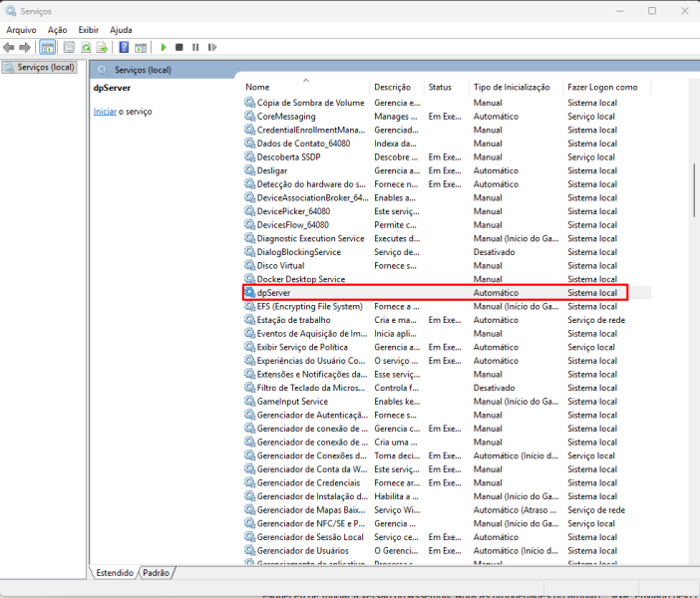Click gear icon beside Estação de trabalho
This screenshot has height=598, width=700.
pyautogui.click(x=249, y=320)
